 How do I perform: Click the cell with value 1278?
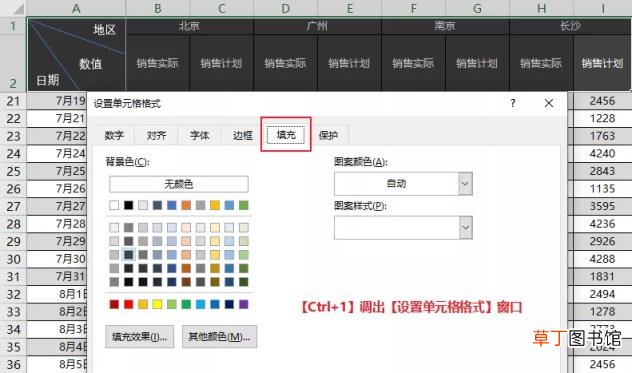602,312
